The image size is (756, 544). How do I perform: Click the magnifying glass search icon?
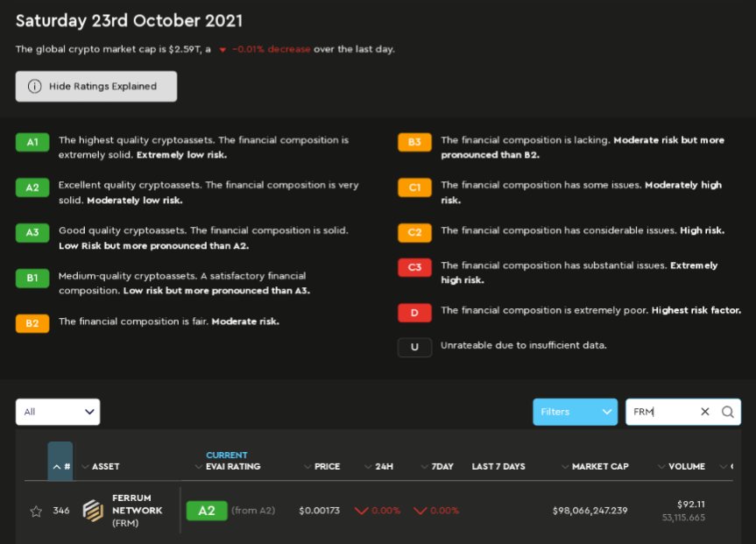pos(728,412)
